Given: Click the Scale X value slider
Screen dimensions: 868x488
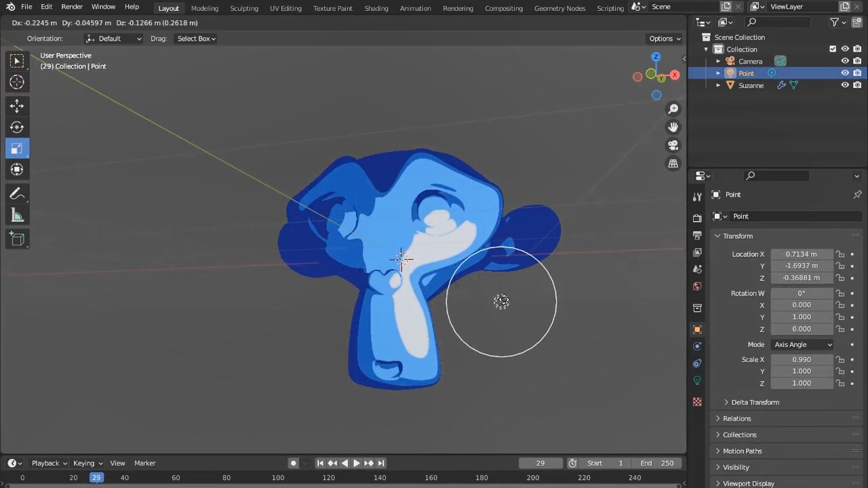Looking at the screenshot, I should point(802,359).
